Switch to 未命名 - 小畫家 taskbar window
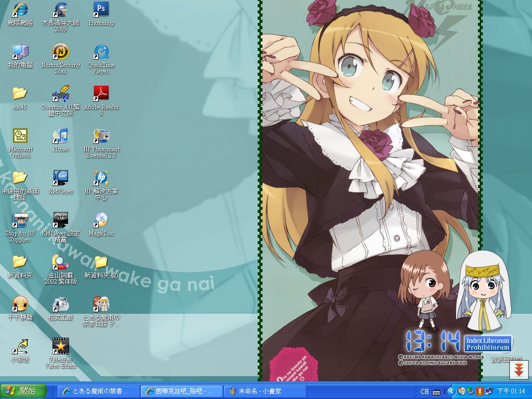Image resolution: width=532 pixels, height=399 pixels. 265,391
